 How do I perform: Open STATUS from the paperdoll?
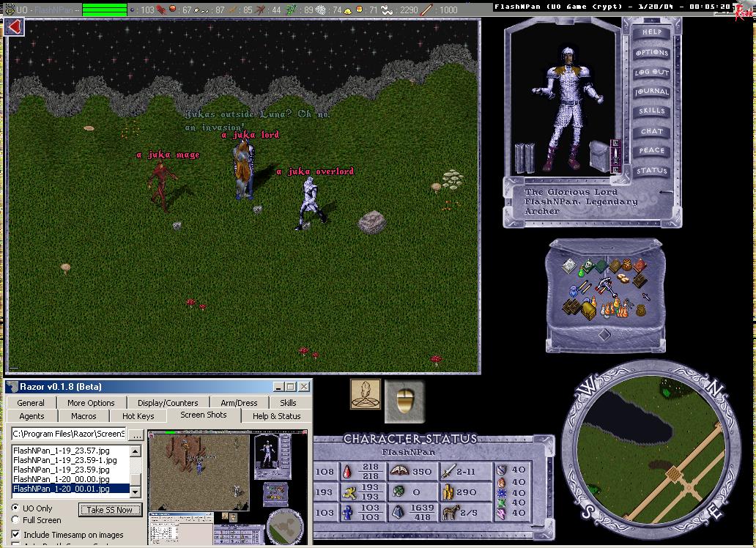click(x=651, y=171)
